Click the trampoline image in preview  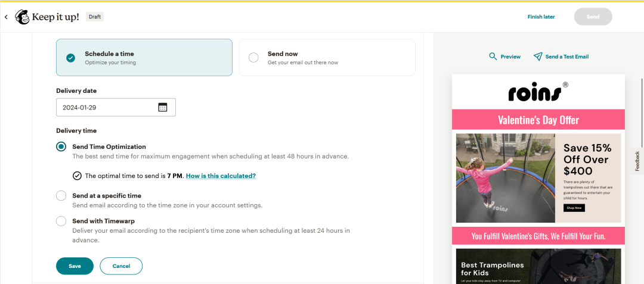tap(505, 178)
